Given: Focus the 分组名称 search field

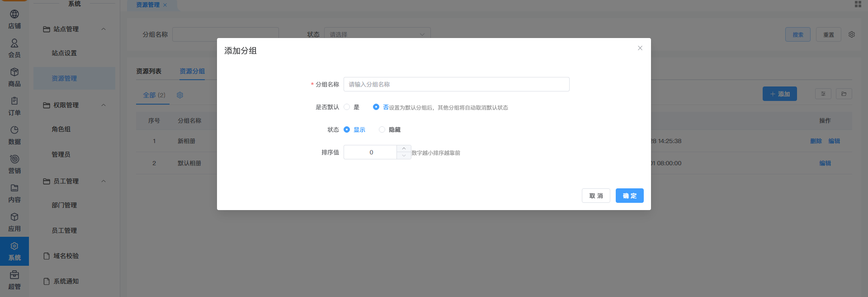Looking at the screenshot, I should point(226,34).
